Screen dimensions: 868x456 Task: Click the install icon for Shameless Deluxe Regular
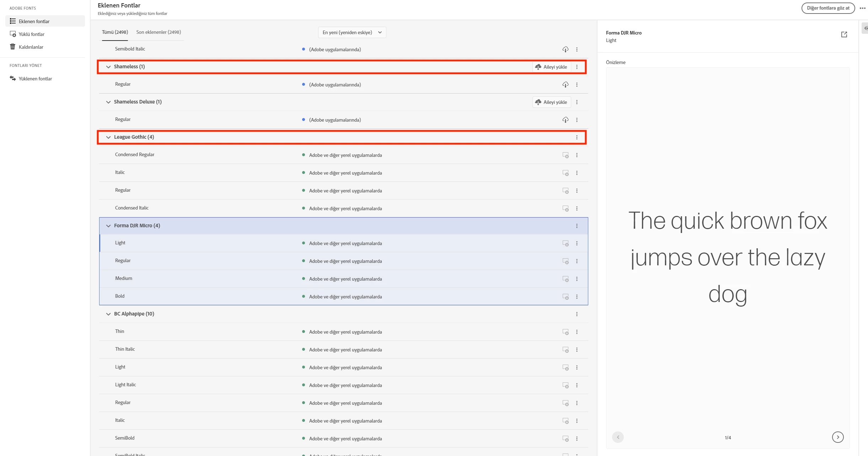click(565, 120)
